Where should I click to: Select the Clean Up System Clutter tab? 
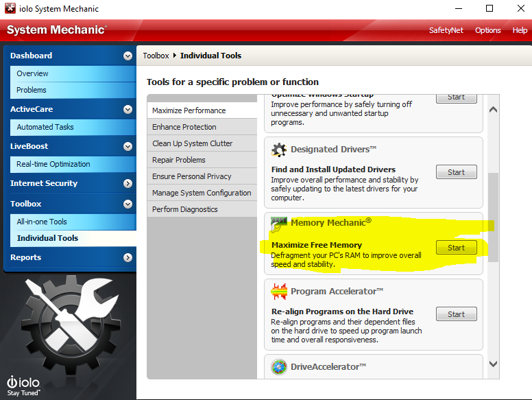pos(192,143)
